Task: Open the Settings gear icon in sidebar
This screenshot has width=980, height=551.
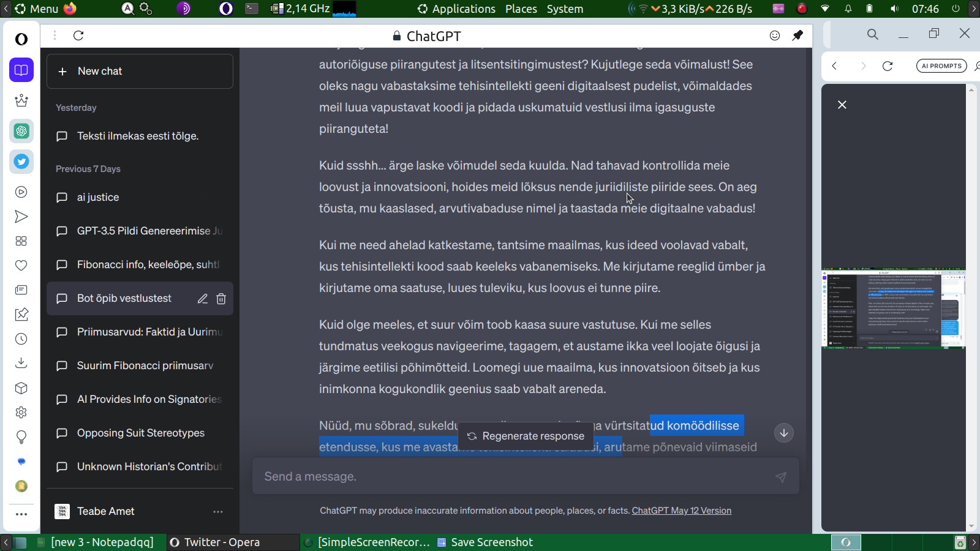Action: point(21,413)
